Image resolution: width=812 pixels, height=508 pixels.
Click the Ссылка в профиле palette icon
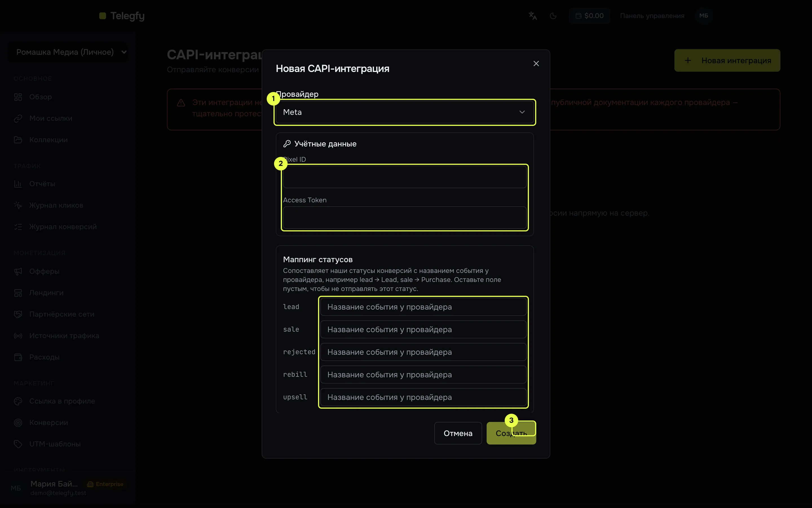point(18,401)
